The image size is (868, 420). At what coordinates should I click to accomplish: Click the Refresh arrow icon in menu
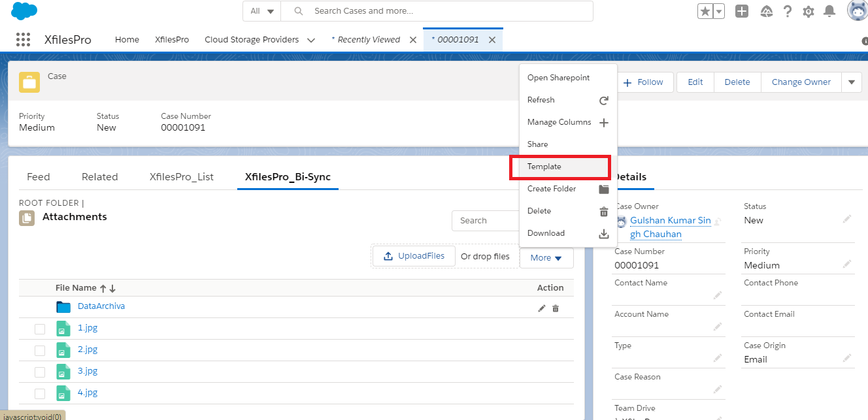click(x=604, y=101)
